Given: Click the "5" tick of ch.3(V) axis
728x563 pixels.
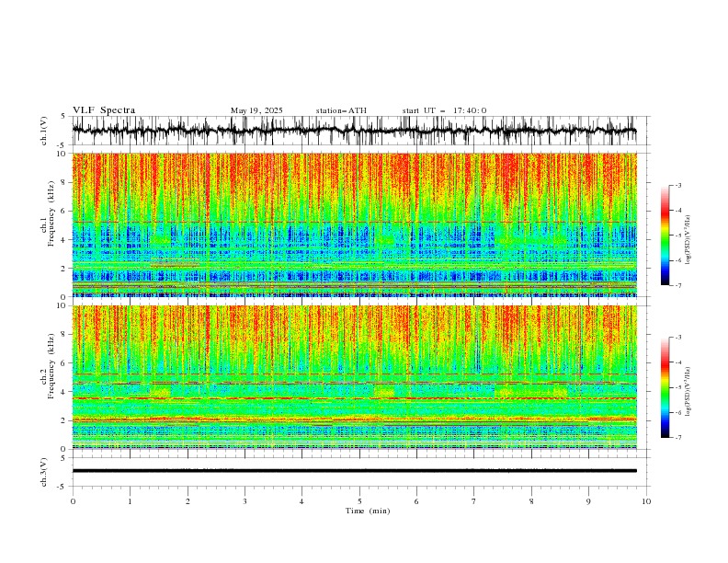Looking at the screenshot, I should (x=63, y=458).
